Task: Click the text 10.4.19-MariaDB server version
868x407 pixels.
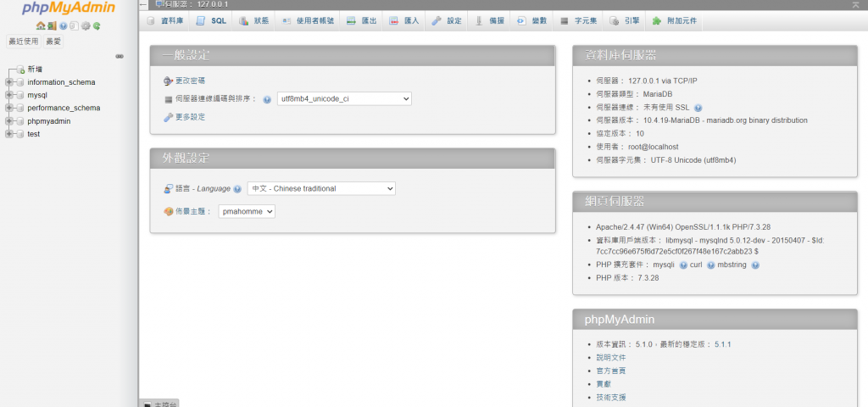Action: (672, 120)
